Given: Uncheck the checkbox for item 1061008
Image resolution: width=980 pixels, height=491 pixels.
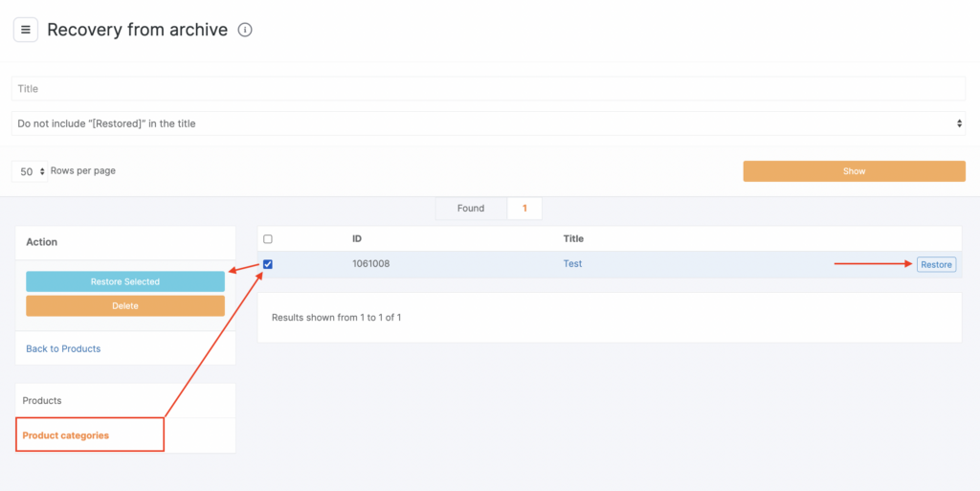Looking at the screenshot, I should (268, 264).
